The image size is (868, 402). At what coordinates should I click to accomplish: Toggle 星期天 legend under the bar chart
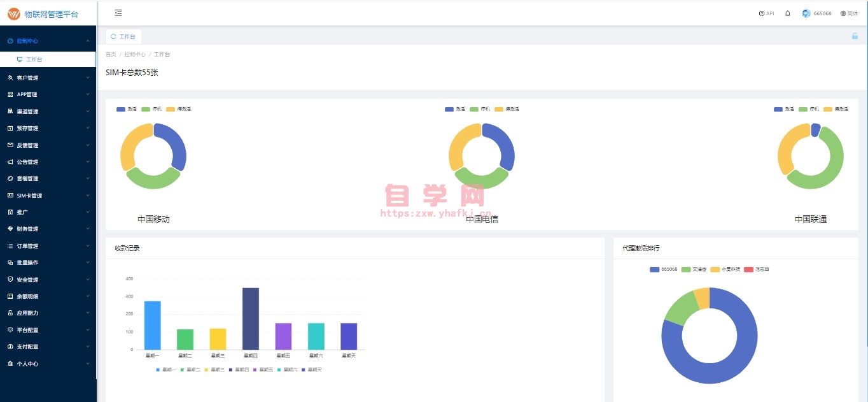[312, 370]
